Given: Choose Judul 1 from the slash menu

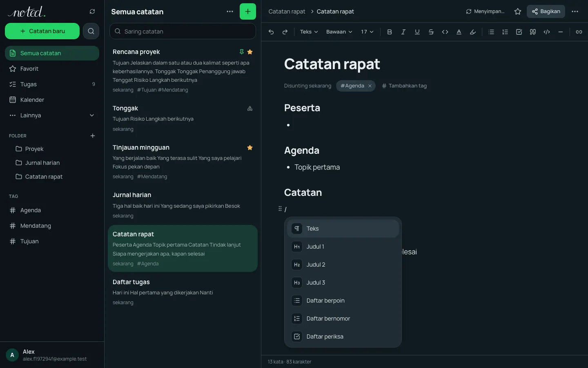Looking at the screenshot, I should [x=343, y=247].
